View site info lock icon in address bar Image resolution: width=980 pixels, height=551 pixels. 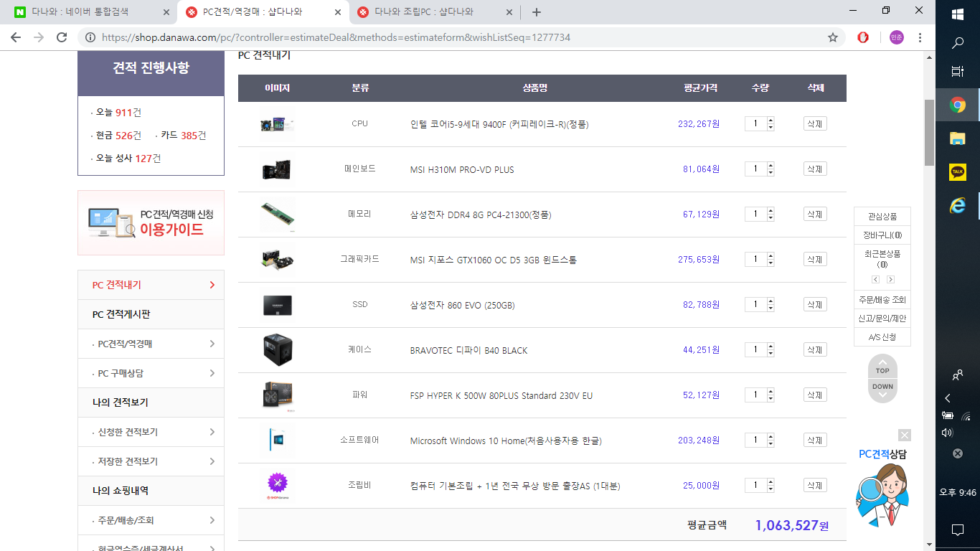coord(90,37)
